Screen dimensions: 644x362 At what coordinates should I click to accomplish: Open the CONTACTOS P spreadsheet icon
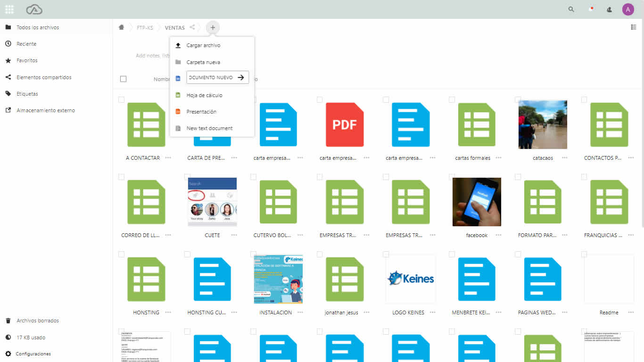click(x=609, y=124)
